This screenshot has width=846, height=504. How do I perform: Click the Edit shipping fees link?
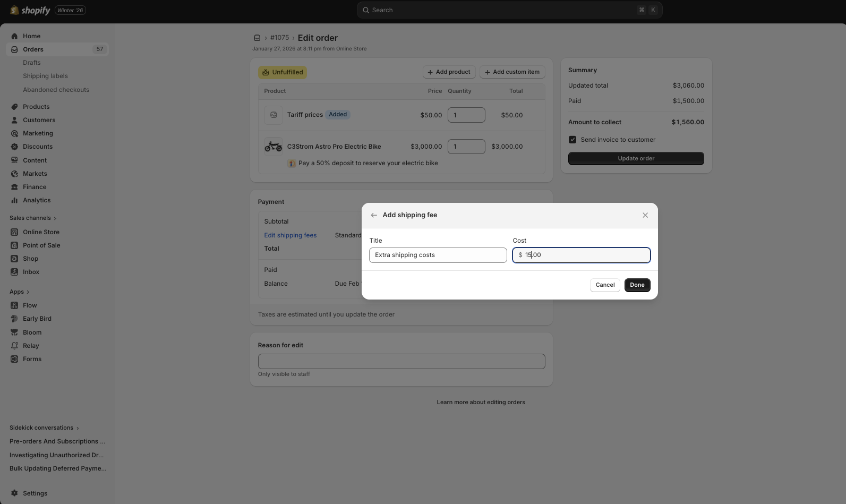tap(290, 235)
